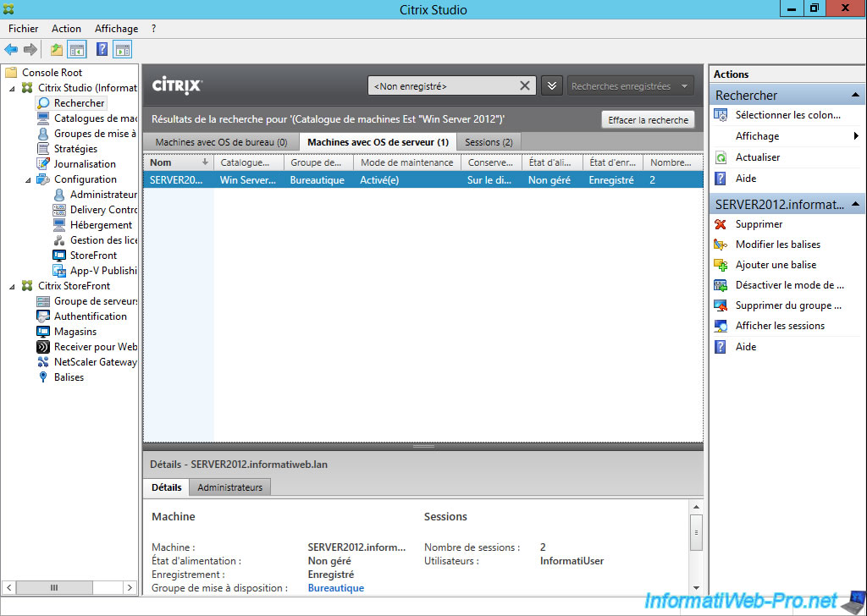Toggle the console tree pane icon
This screenshot has height=616, width=867.
(77, 50)
